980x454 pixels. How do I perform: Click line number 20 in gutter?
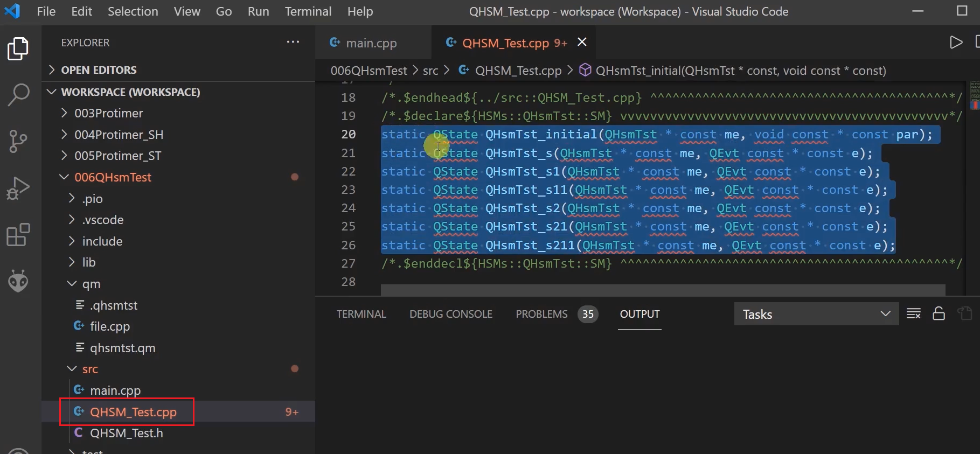coord(348,134)
